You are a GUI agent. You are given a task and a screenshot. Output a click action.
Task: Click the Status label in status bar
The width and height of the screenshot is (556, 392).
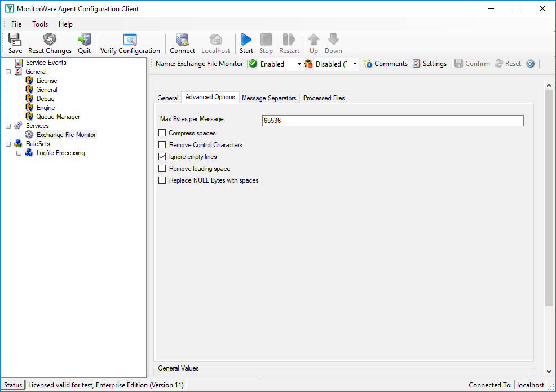[x=13, y=385]
